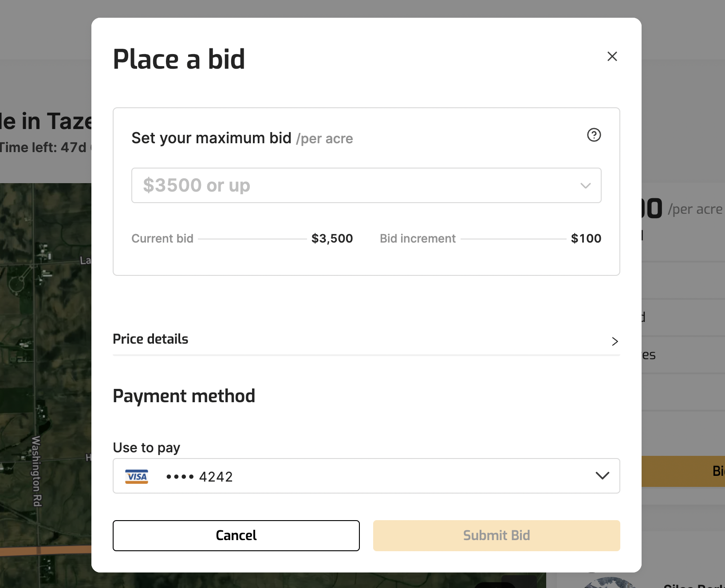
Task: Click the payment dropdown down arrow
Action: 602,476
